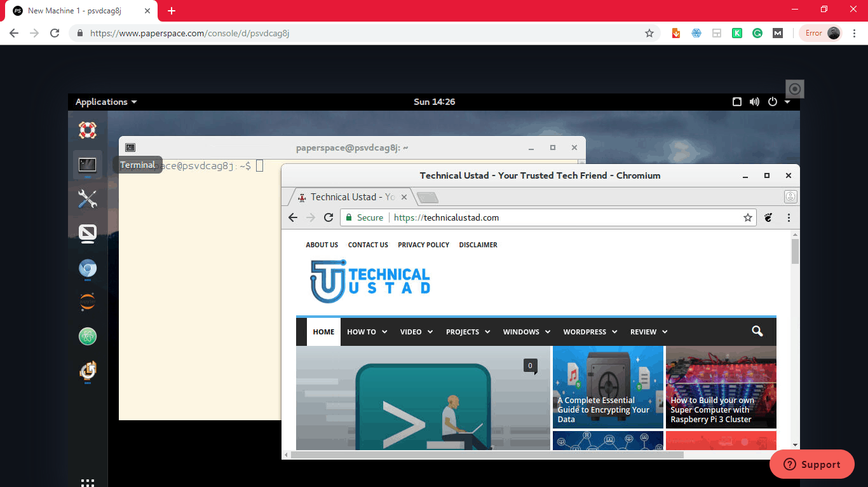Click the Technical Ustad logo
This screenshot has height=487, width=868.
[x=370, y=281]
